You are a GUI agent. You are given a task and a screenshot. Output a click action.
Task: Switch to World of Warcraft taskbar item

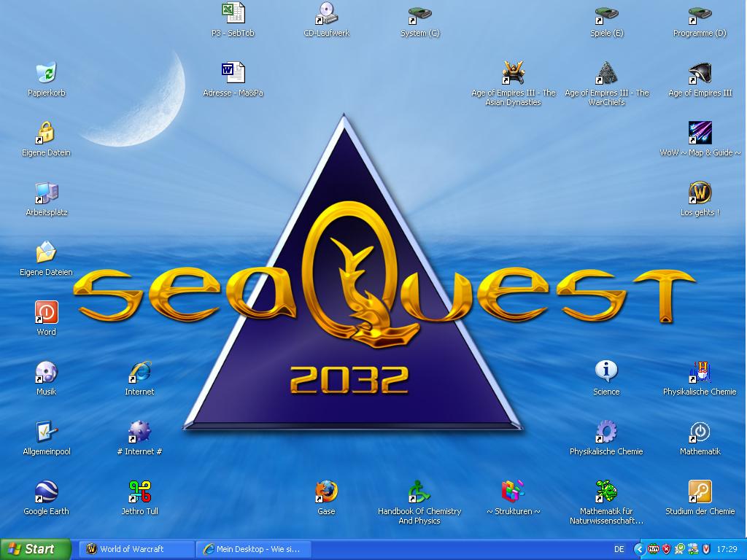tap(136, 549)
